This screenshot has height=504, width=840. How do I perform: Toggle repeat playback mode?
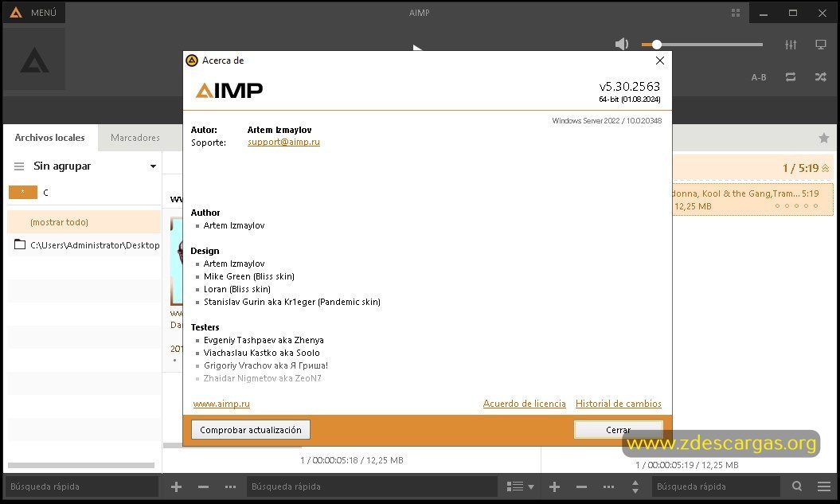(791, 77)
